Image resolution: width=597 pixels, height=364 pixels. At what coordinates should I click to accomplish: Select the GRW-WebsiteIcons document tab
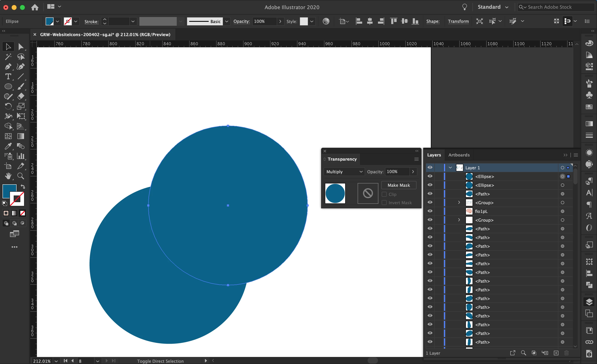pos(105,34)
